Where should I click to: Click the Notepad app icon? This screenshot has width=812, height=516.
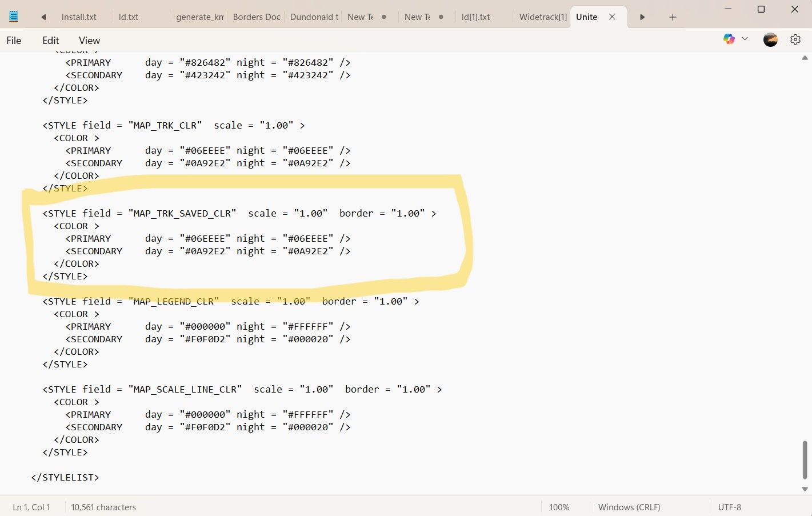14,17
